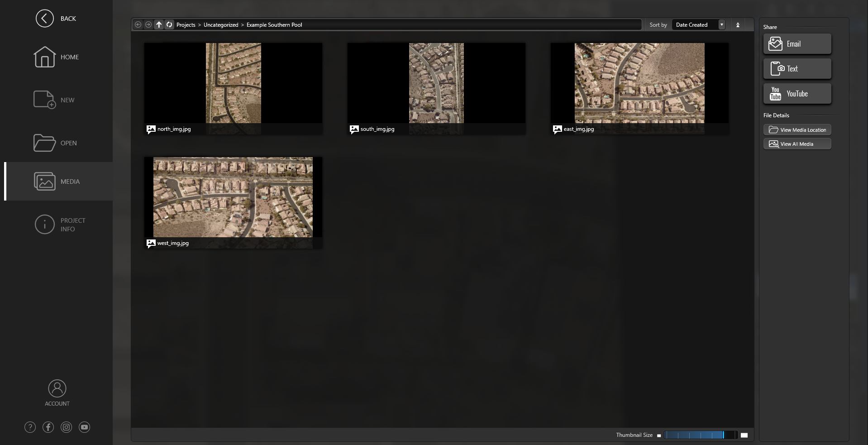Go to Projects in the breadcrumb path
The image size is (868, 445).
(186, 24)
